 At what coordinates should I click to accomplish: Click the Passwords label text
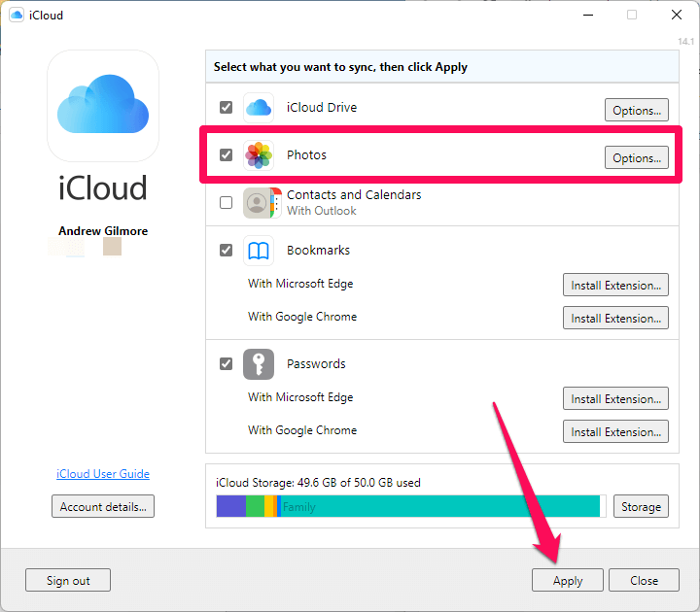(316, 364)
